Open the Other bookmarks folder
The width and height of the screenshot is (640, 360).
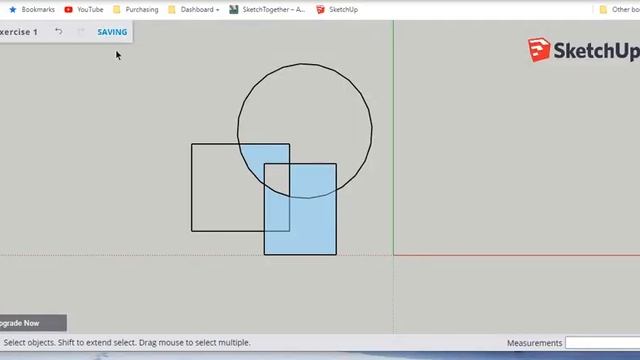(619, 9)
